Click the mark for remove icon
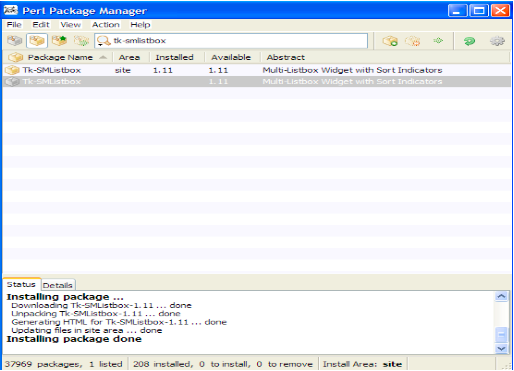This screenshot has height=371, width=514. [413, 41]
